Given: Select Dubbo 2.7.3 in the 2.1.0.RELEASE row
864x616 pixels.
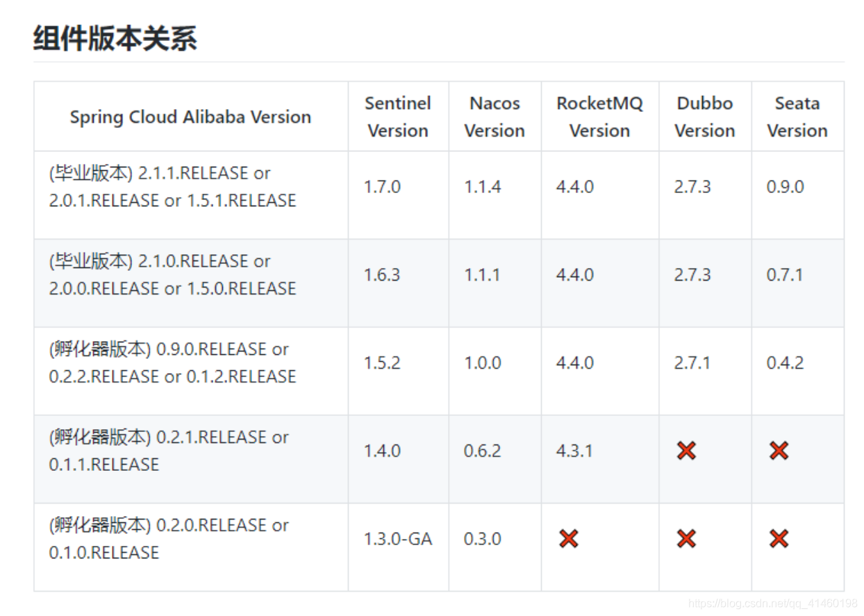Looking at the screenshot, I should click(692, 275).
